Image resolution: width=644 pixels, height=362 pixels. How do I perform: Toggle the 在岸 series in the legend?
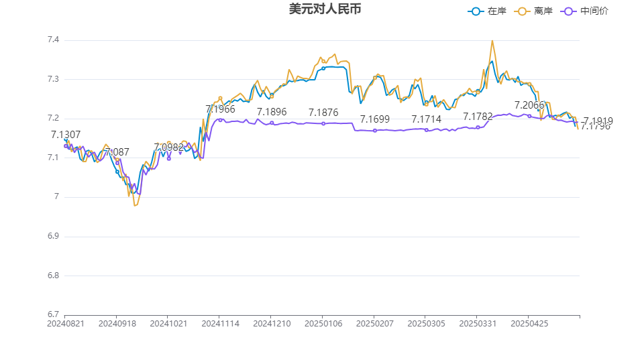[487, 11]
